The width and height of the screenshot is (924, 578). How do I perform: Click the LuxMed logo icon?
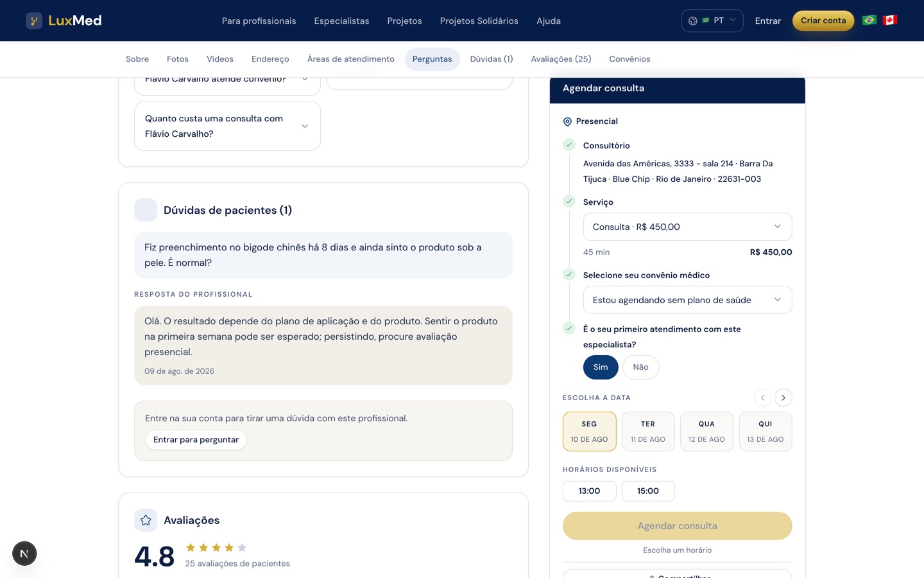point(34,21)
